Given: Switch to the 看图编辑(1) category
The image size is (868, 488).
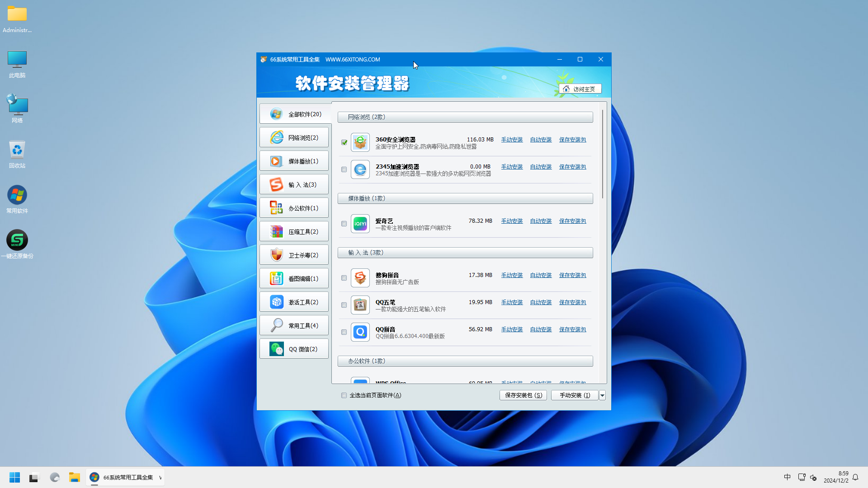Looking at the screenshot, I should tap(294, 278).
